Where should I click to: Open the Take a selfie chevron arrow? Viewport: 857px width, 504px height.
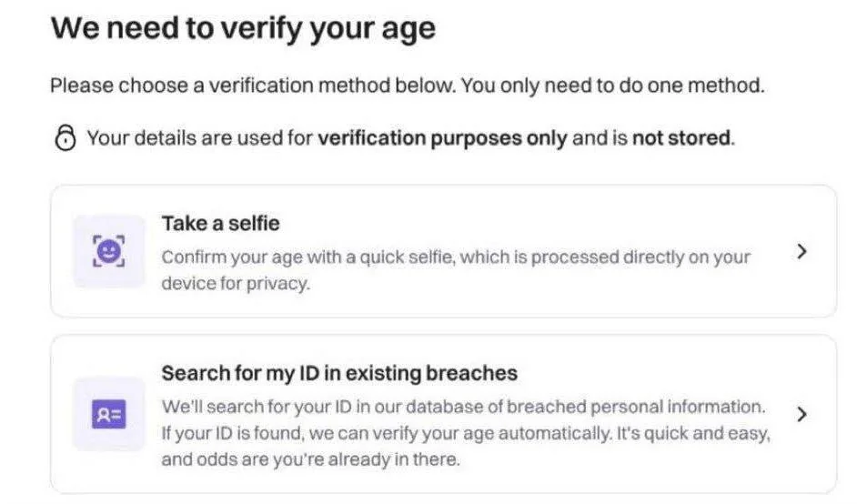(802, 251)
